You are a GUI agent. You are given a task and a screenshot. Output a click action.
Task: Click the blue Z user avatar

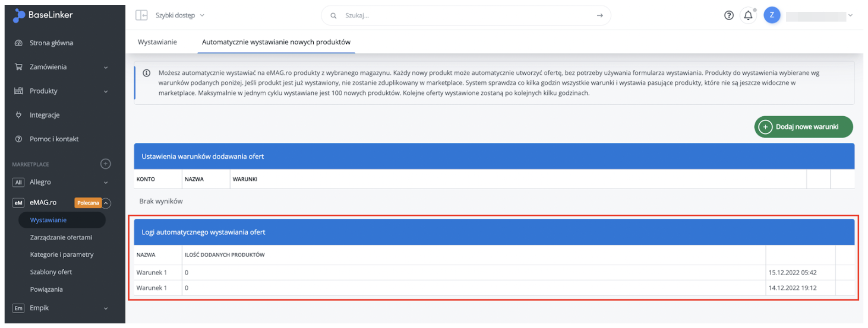point(772,15)
